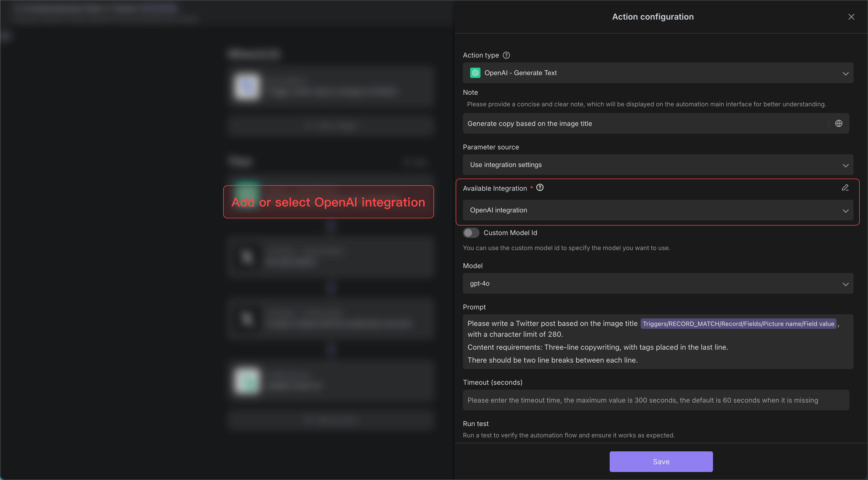This screenshot has height=480, width=868.
Task: Click the OpenAI logo icon
Action: tap(475, 73)
